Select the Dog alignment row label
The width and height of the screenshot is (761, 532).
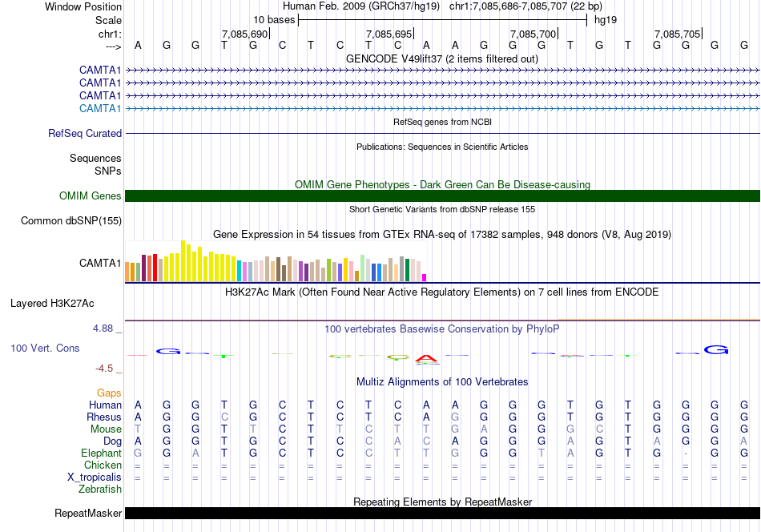(112, 441)
